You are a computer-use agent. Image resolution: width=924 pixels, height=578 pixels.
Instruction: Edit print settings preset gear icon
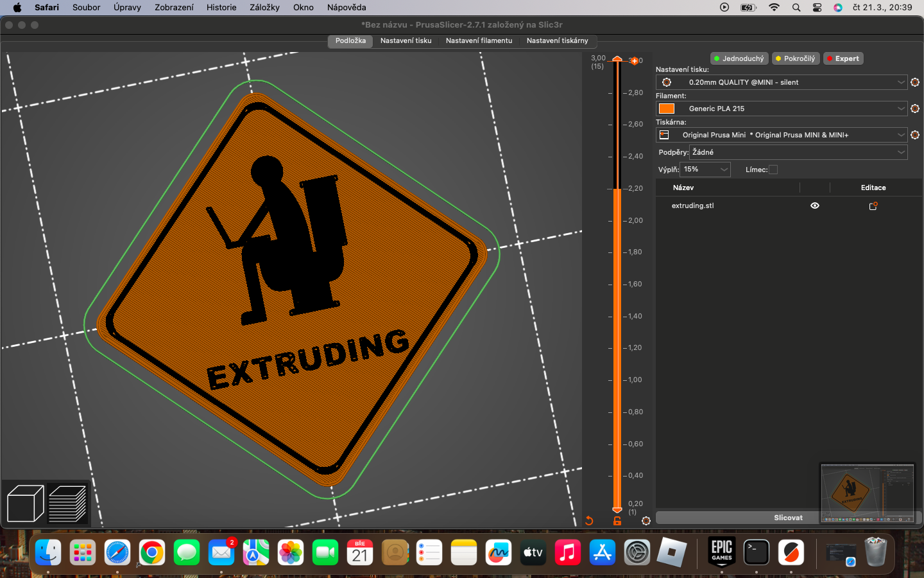click(915, 82)
